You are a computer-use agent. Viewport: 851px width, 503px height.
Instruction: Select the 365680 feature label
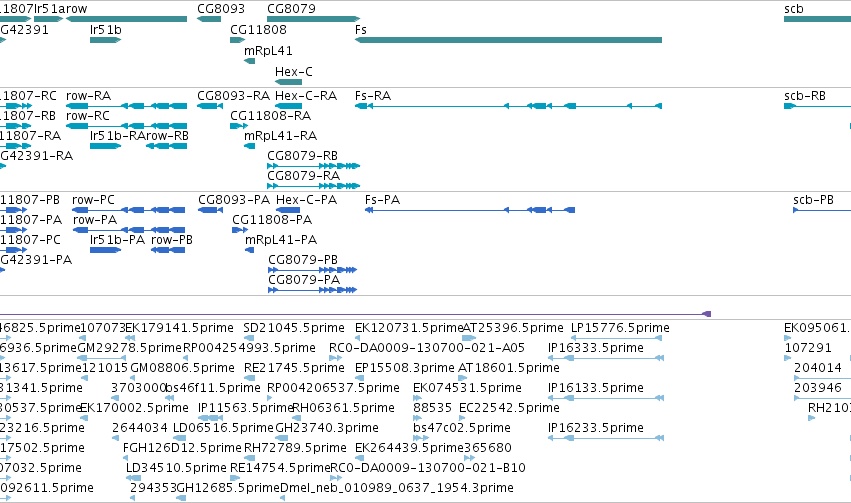[x=488, y=448]
